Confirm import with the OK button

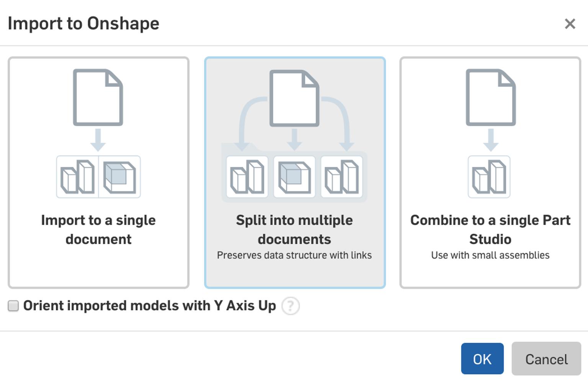pos(482,359)
